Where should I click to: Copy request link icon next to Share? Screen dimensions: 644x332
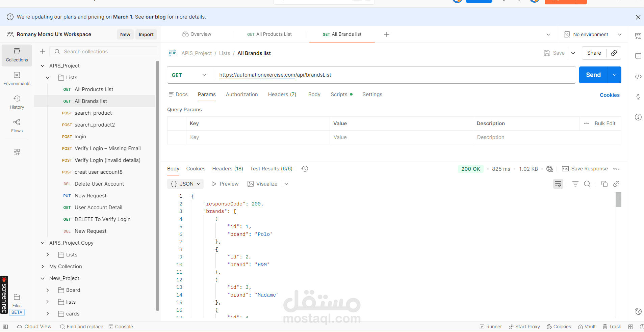(614, 53)
